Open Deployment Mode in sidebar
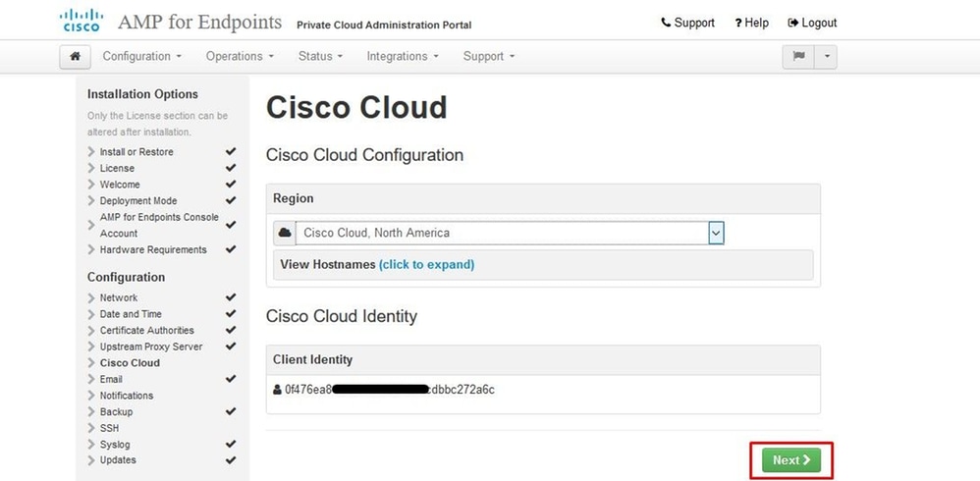The height and width of the screenshot is (481, 980). pos(138,200)
